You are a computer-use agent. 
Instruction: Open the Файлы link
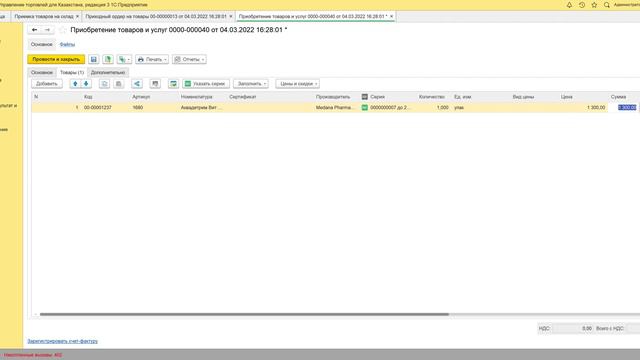click(67, 44)
